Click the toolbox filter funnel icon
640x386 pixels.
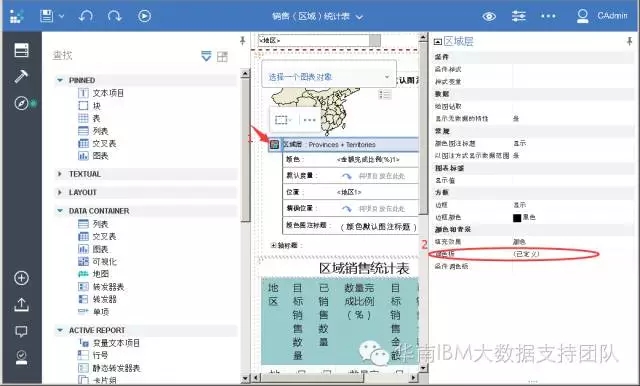point(207,56)
